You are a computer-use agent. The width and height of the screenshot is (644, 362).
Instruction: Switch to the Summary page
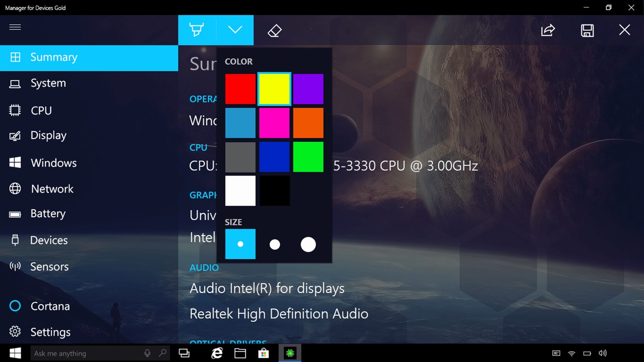(54, 57)
